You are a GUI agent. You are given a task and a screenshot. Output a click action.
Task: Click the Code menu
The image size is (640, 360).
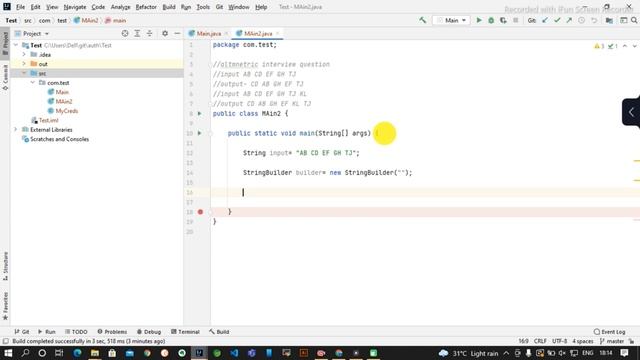[98, 7]
